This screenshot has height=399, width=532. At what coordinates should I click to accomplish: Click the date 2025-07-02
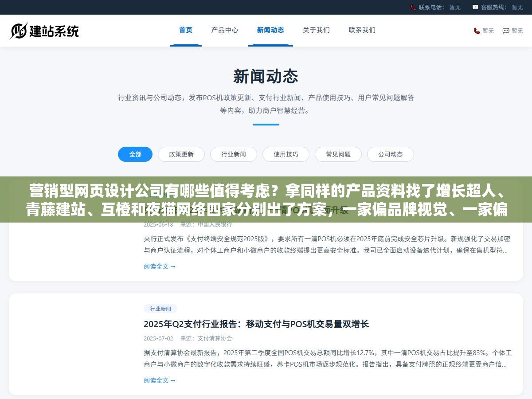(x=158, y=338)
